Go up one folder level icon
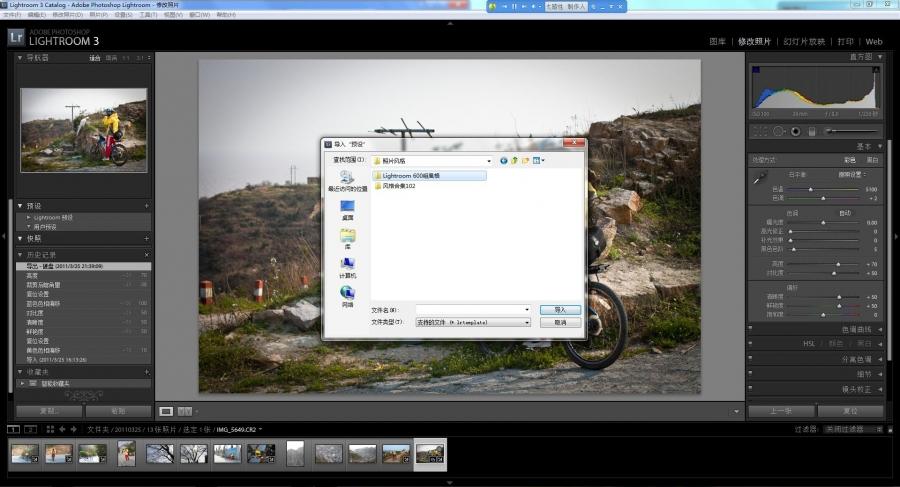This screenshot has height=487, width=900. click(514, 161)
